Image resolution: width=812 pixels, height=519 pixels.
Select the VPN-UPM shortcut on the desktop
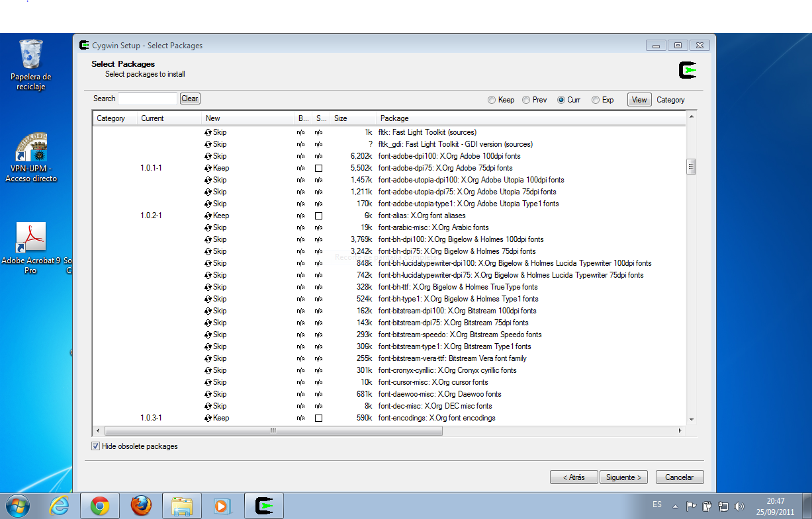click(x=31, y=157)
